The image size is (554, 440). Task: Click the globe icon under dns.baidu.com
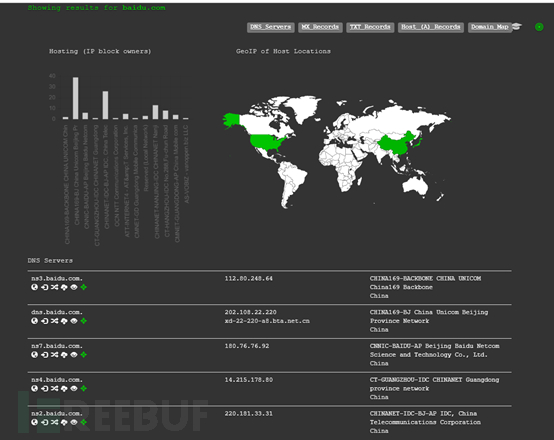(x=34, y=321)
